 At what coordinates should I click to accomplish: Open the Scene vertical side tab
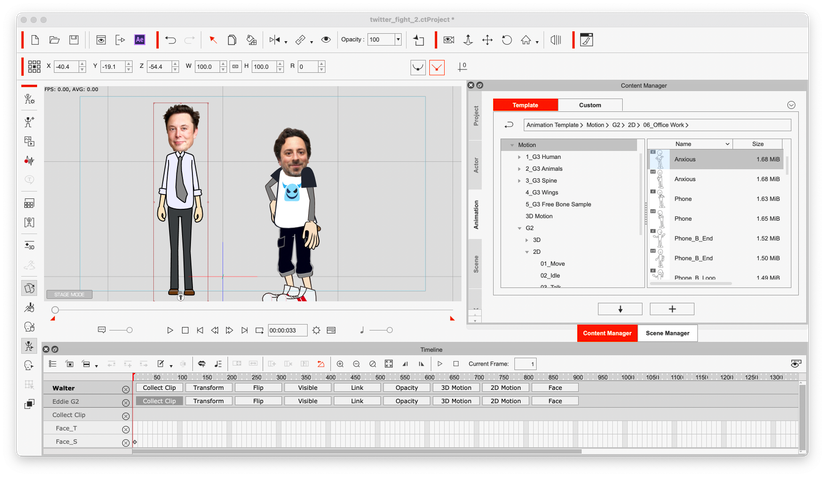point(476,264)
